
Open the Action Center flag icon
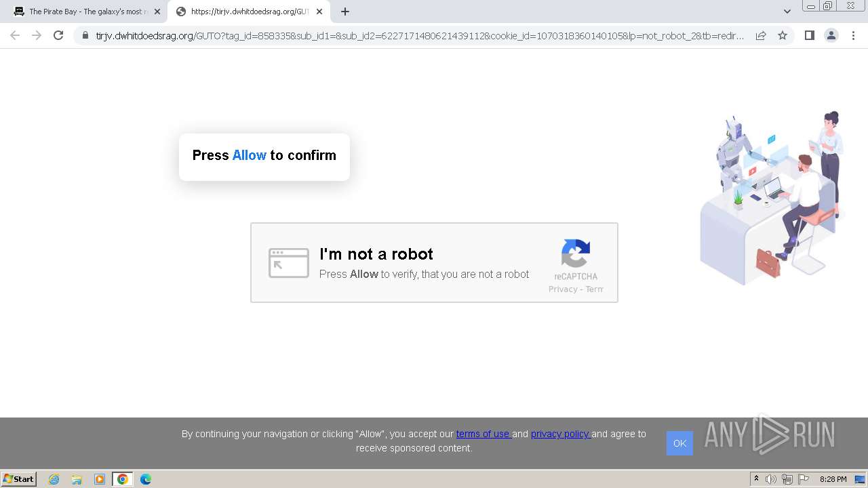coord(804,479)
